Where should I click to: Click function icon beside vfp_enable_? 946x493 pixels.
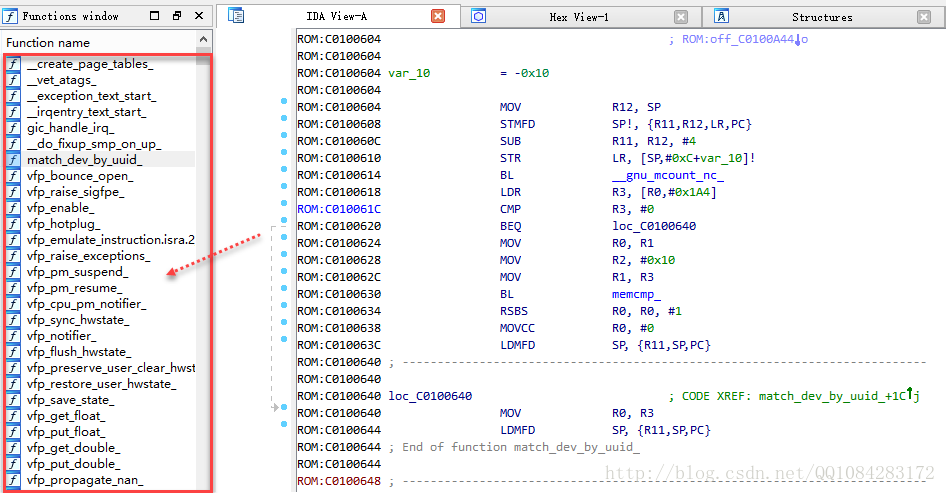[13, 208]
